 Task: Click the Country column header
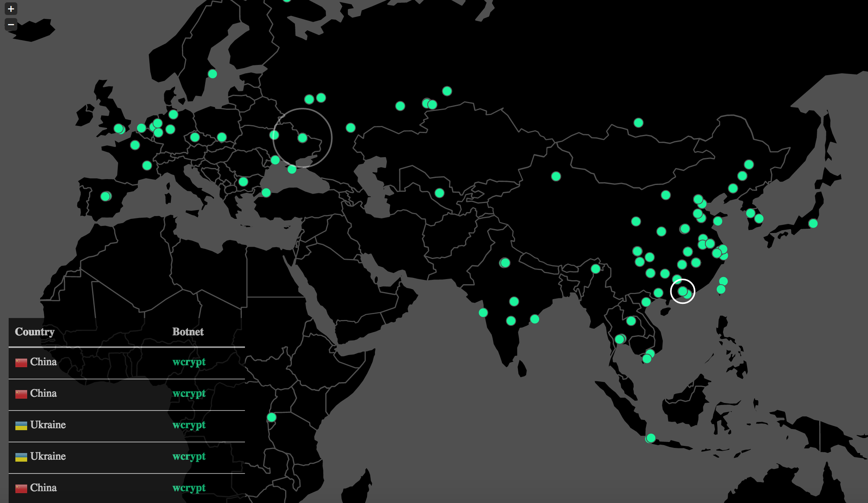coord(34,331)
